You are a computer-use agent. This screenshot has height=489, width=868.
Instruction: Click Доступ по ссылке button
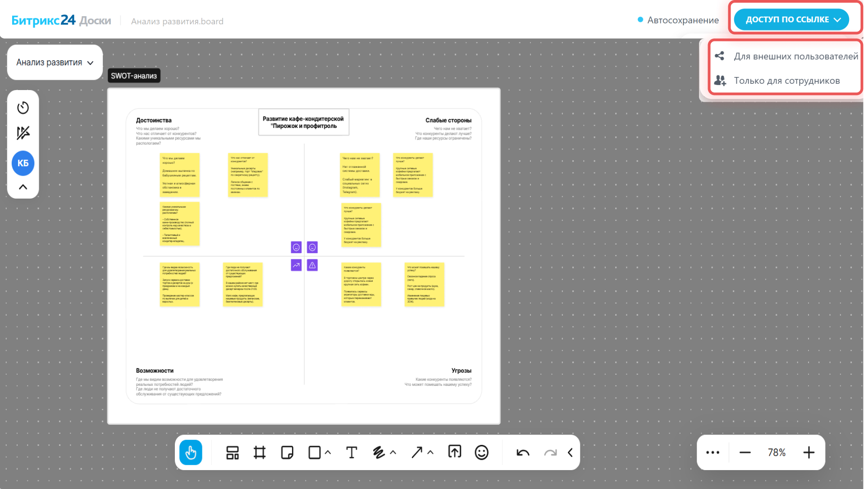coord(792,19)
